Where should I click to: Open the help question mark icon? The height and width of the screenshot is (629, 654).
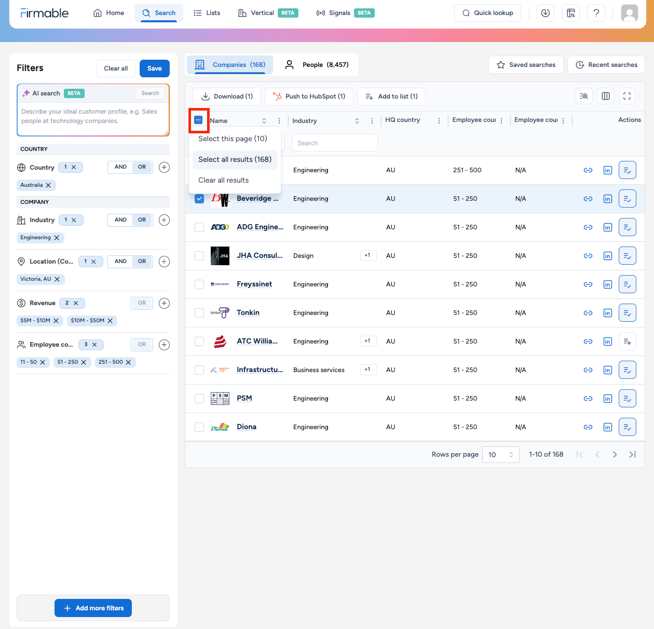pos(596,13)
